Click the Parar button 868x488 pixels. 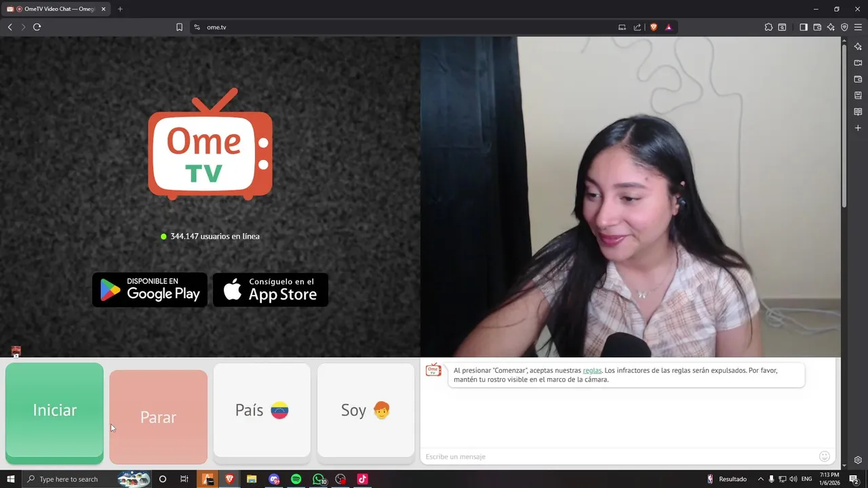point(158,417)
